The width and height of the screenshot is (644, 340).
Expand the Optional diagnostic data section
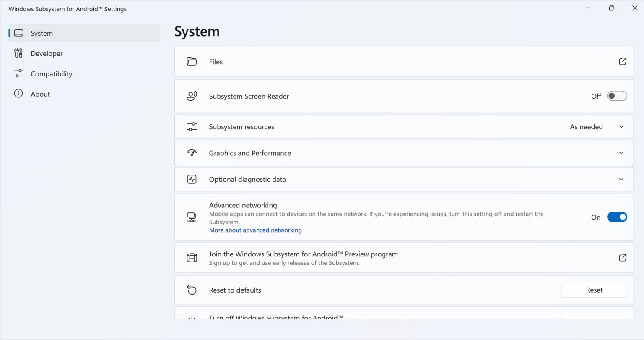tap(621, 180)
